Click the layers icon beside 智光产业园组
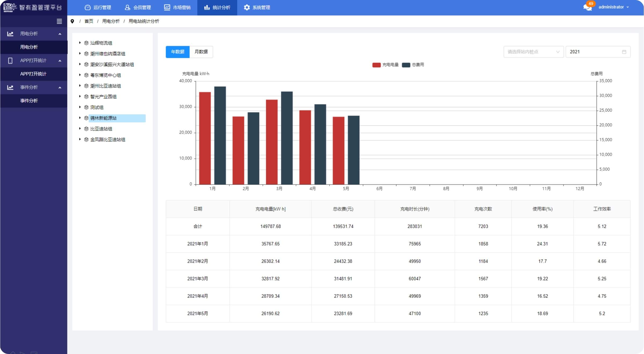Image resolution: width=644 pixels, height=354 pixels. [86, 97]
